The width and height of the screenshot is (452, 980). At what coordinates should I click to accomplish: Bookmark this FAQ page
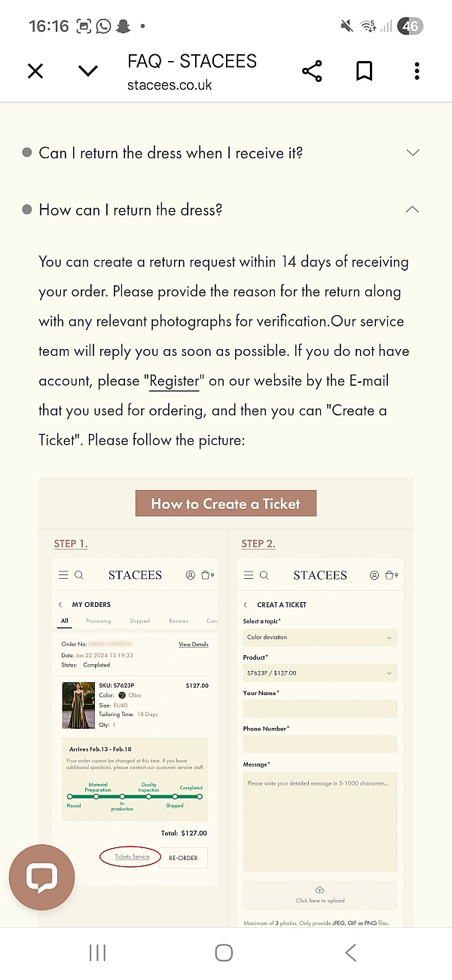pos(364,72)
